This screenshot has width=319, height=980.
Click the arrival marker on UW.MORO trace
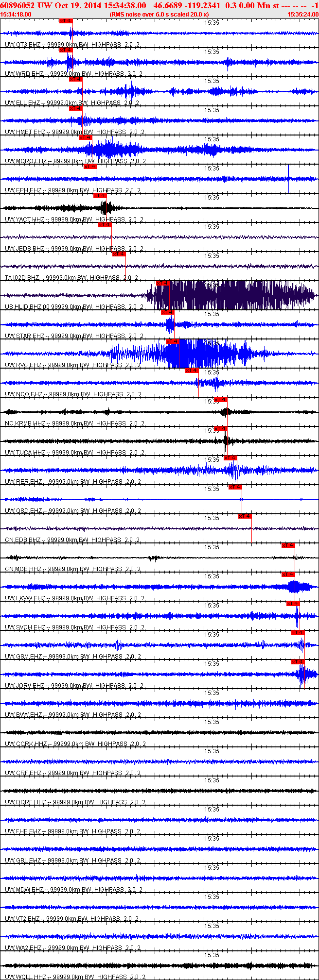85,137
